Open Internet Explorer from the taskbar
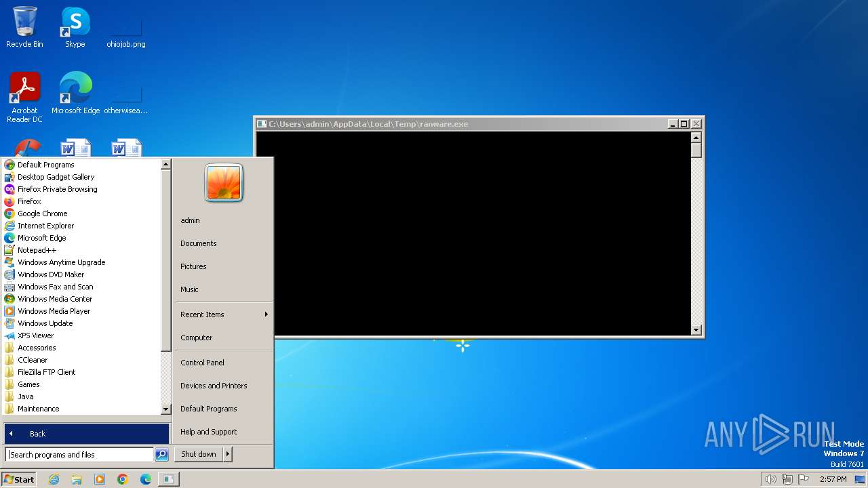868x488 pixels. coord(54,479)
